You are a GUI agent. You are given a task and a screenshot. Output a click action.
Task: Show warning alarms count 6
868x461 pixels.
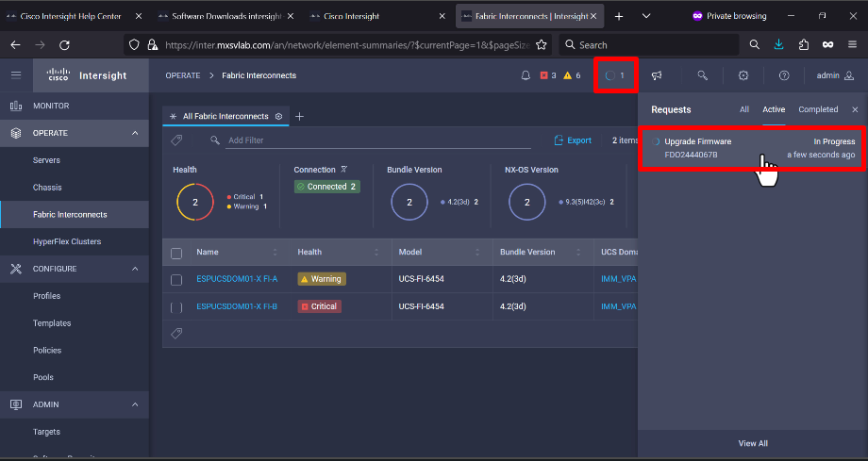pos(572,75)
